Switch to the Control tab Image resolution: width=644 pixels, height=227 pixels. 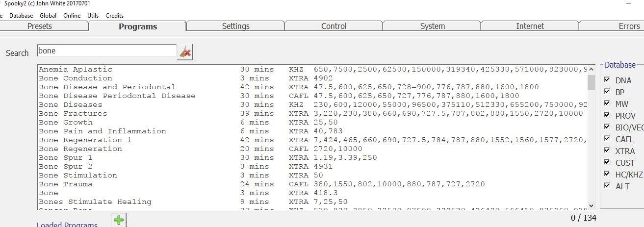click(x=334, y=26)
